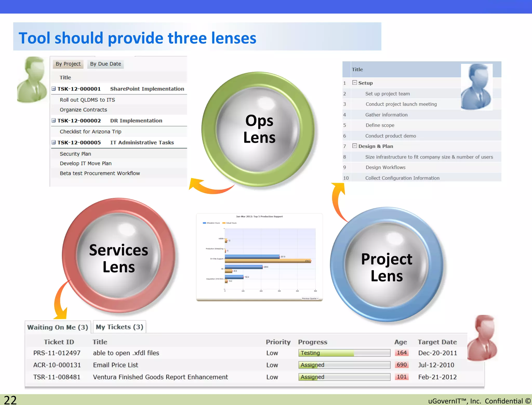The image size is (532, 405).
Task: Click the Services Lens red circle
Action: 119,255
